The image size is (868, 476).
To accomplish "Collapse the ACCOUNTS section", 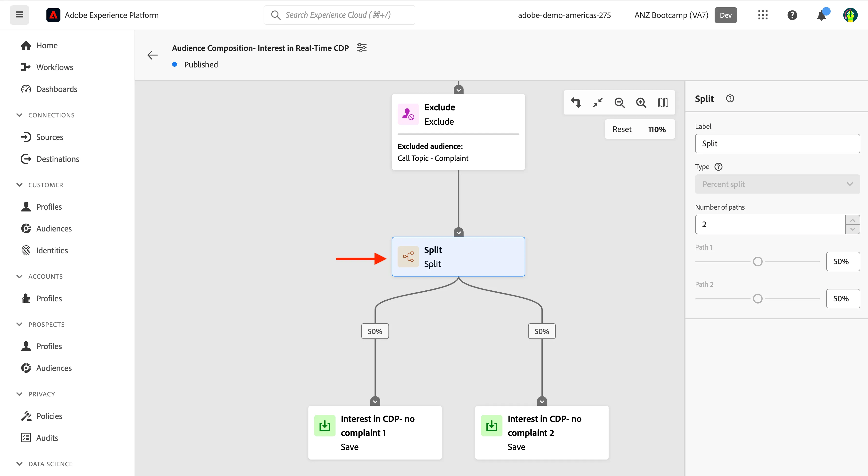I will tap(20, 277).
